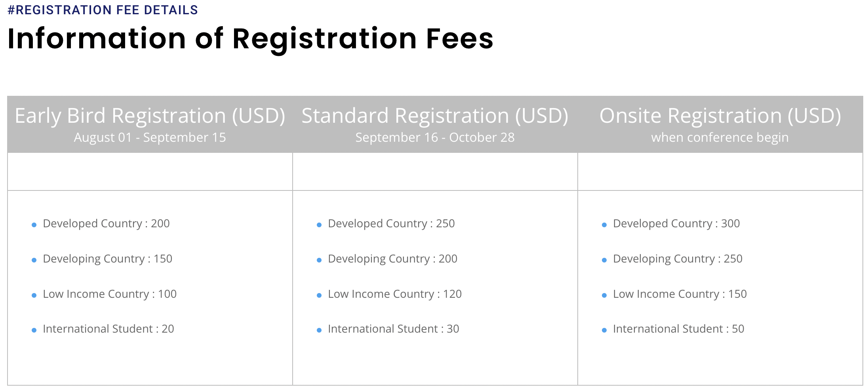This screenshot has width=868, height=392.
Task: Click the 'when conference begin' subtitle
Action: pos(720,137)
